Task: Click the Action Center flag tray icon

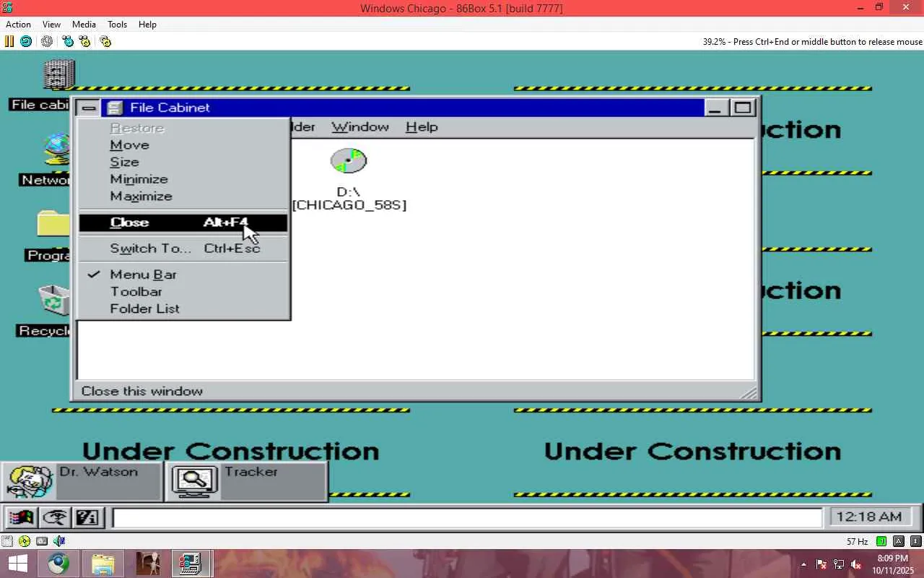Action: [821, 564]
